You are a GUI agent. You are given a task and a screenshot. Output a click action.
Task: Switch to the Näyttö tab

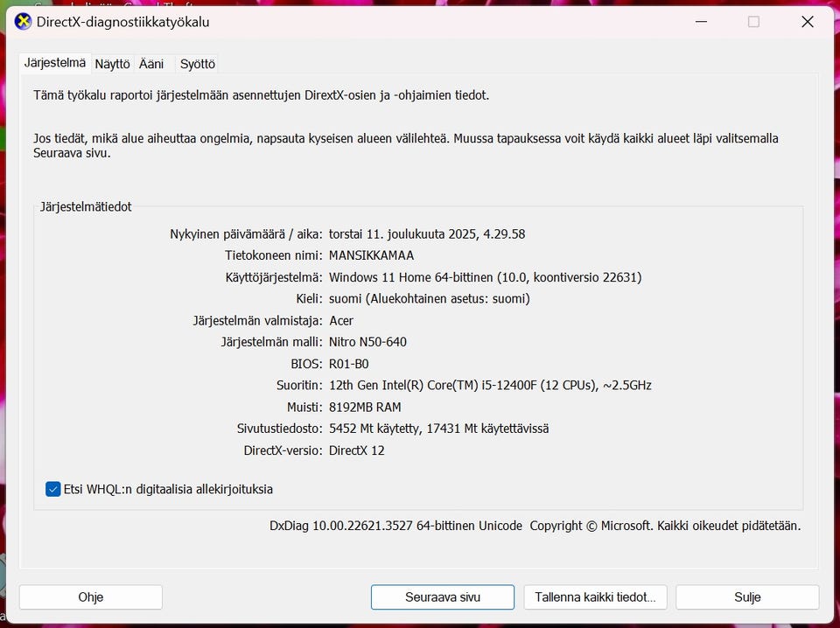[113, 64]
